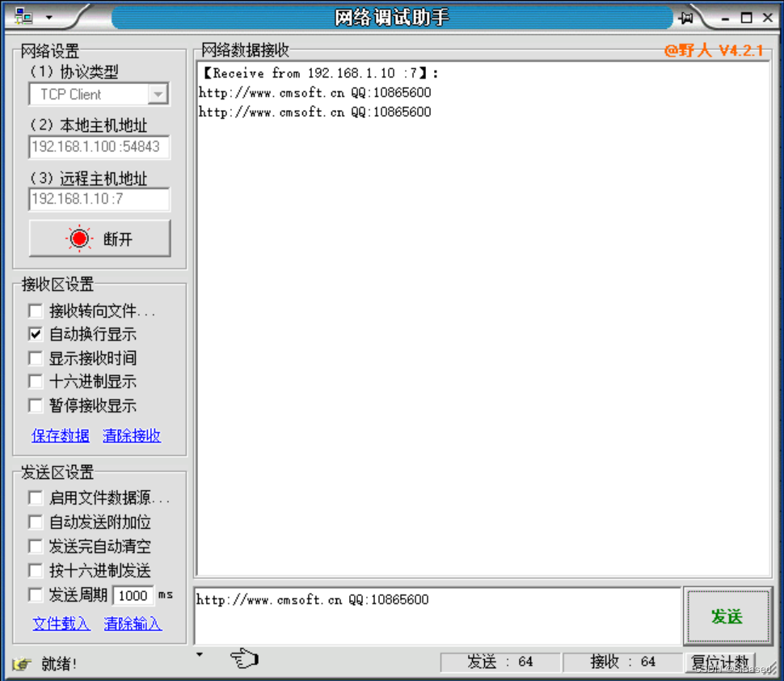
Task: Enable 发送周期 periodic send option
Action: click(36, 594)
